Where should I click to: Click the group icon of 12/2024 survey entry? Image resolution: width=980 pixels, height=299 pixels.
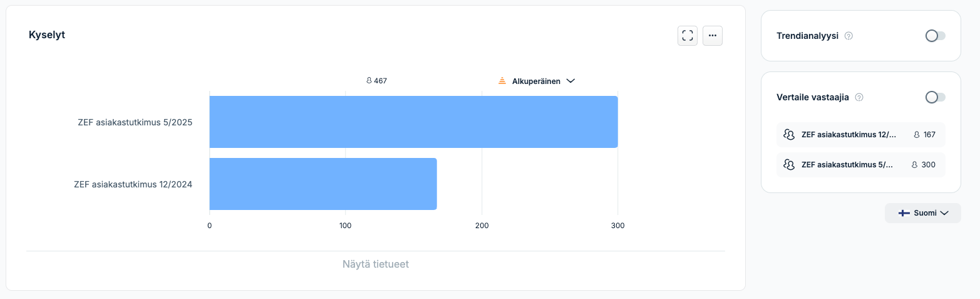point(789,135)
